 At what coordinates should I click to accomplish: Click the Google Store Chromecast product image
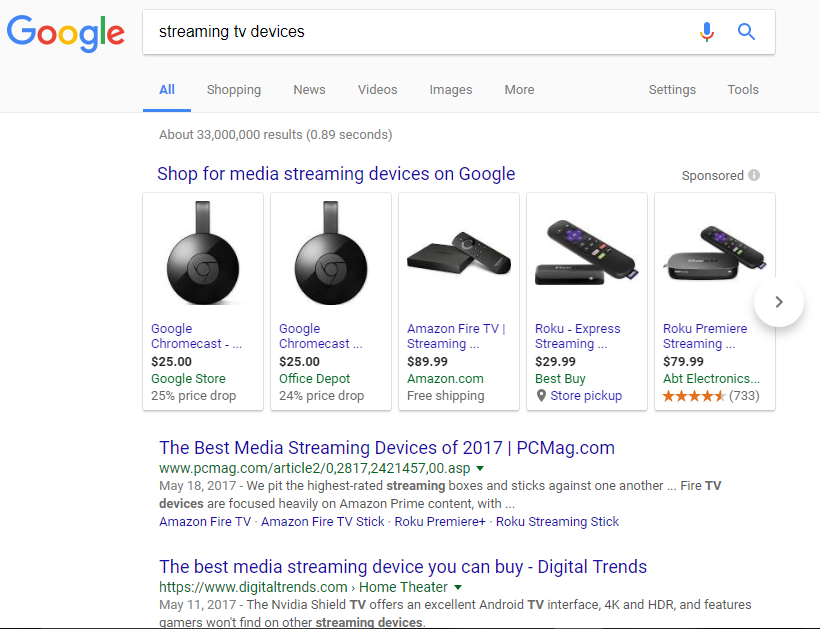[203, 253]
